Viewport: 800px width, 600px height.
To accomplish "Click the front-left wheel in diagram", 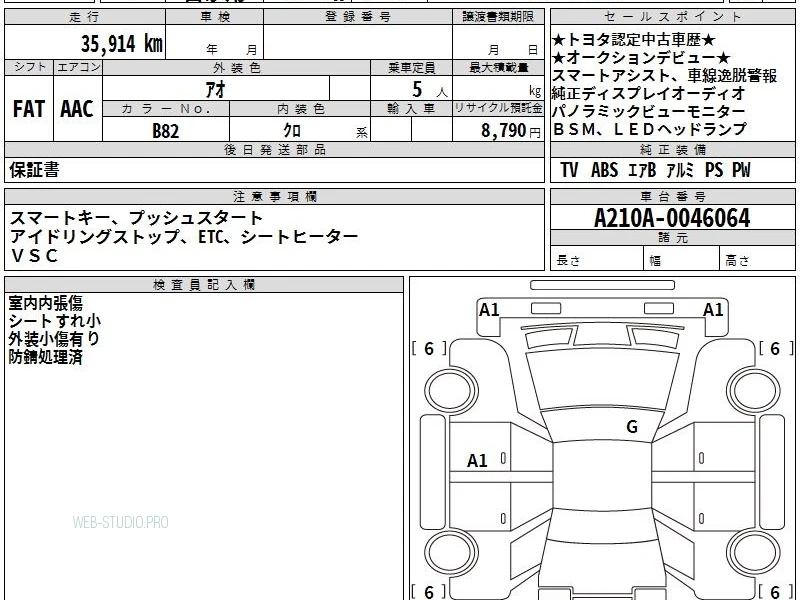I will tap(452, 391).
